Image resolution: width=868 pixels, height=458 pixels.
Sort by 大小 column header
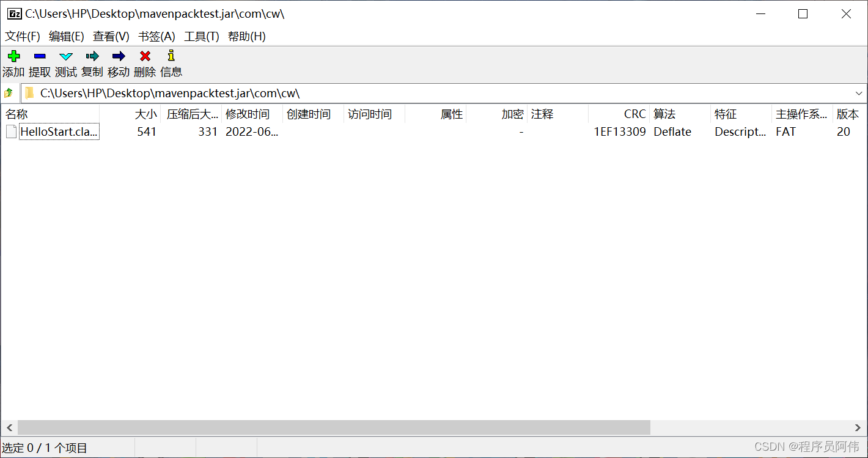130,114
